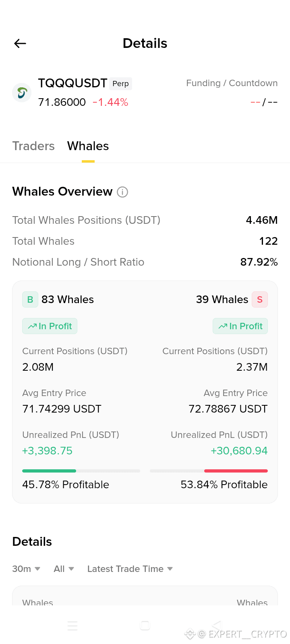Viewport: 290px width, 644px height.
Task: Expand the All filter dropdown
Action: tap(64, 569)
